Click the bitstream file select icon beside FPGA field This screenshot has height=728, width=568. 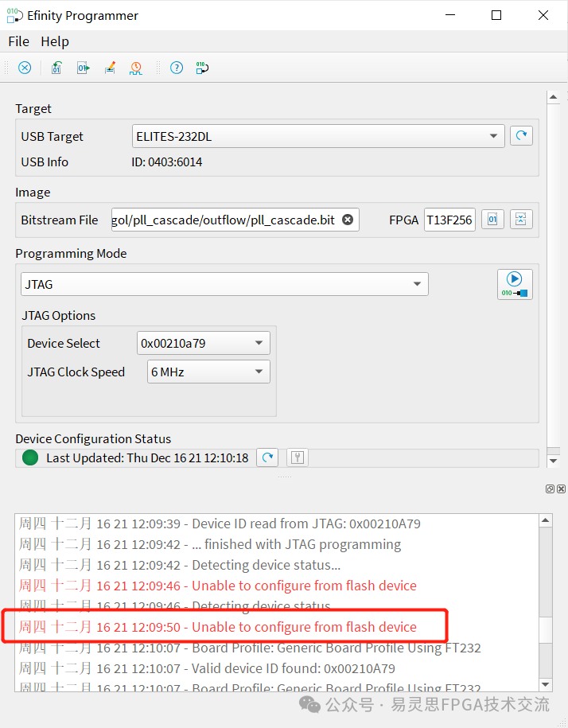[493, 220]
